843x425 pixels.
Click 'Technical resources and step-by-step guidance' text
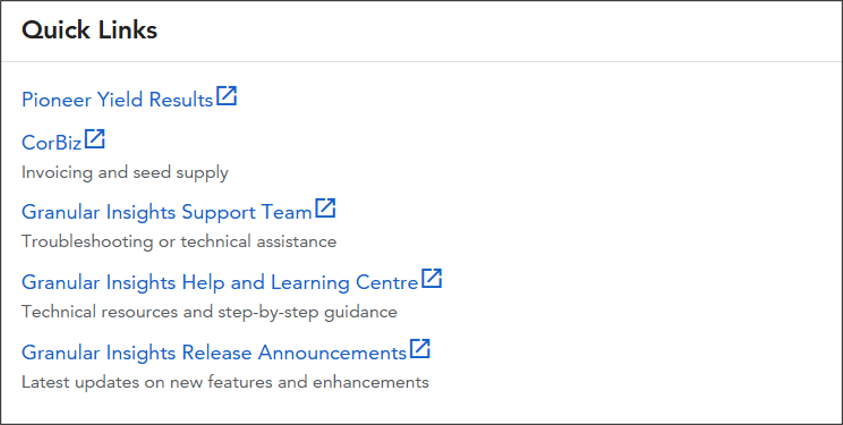tap(209, 312)
